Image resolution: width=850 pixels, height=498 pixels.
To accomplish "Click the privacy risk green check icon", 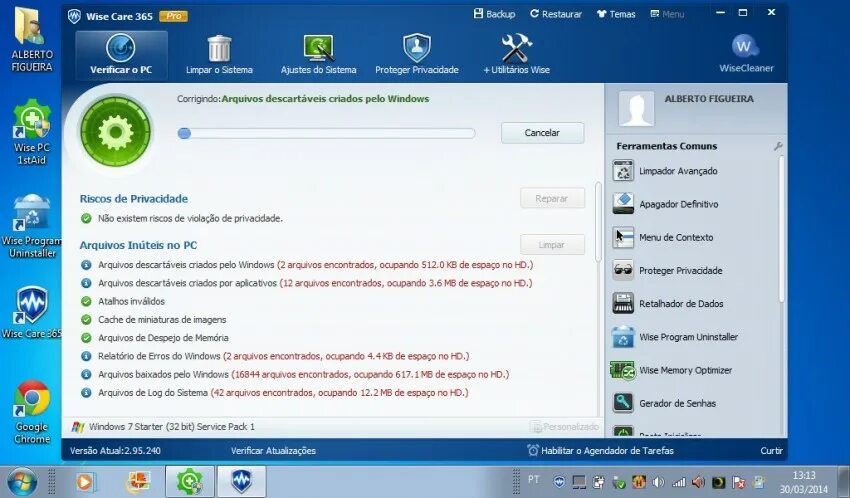I will (x=86, y=218).
